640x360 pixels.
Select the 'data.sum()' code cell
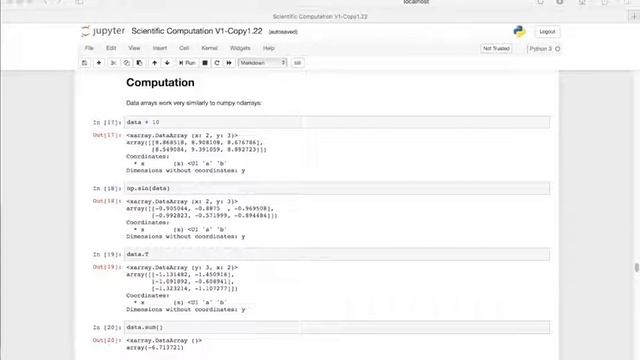click(x=337, y=327)
